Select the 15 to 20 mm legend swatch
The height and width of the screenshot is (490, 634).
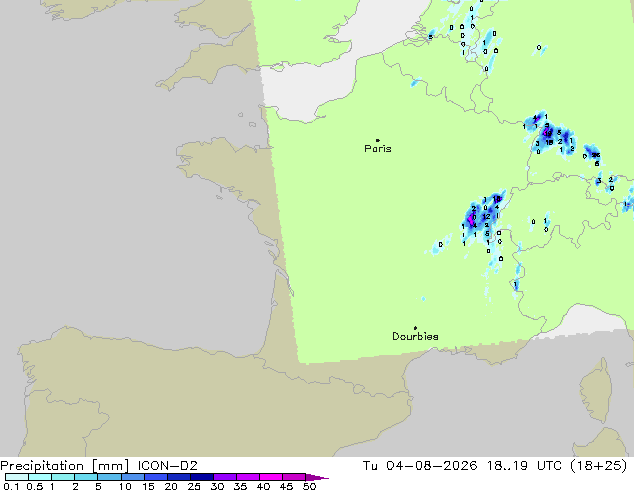point(156,477)
